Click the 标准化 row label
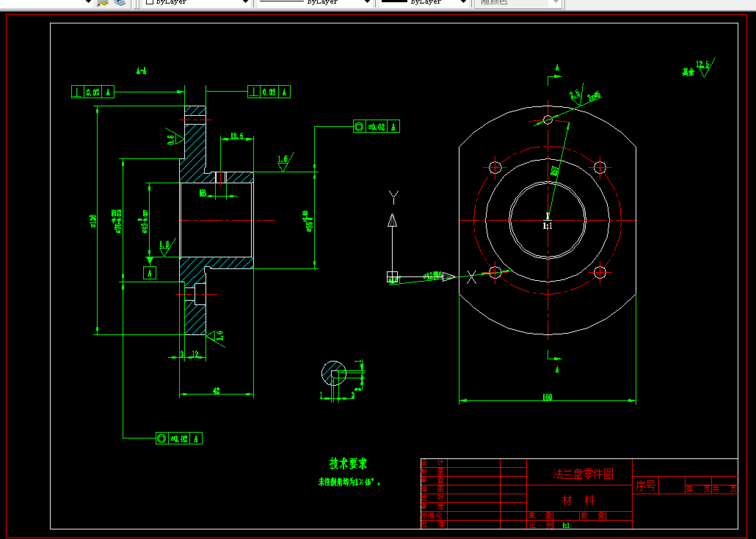Image resolution: width=756 pixels, height=539 pixels. (x=432, y=516)
